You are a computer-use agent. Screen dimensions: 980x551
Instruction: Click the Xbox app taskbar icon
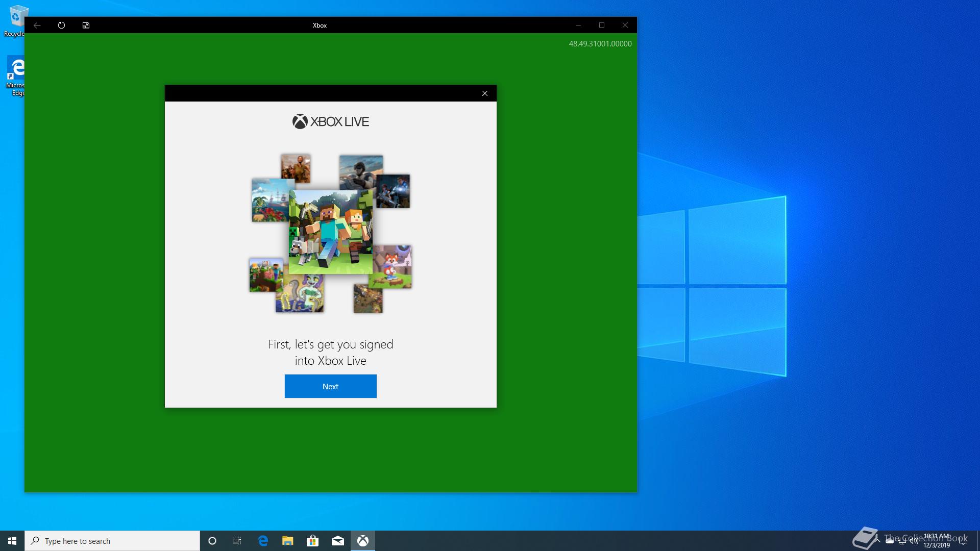(x=363, y=541)
